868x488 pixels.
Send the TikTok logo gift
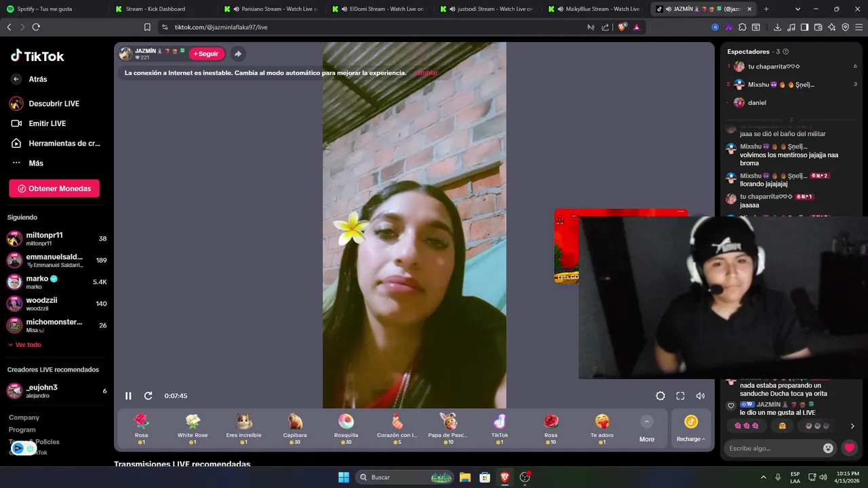pyautogui.click(x=500, y=429)
